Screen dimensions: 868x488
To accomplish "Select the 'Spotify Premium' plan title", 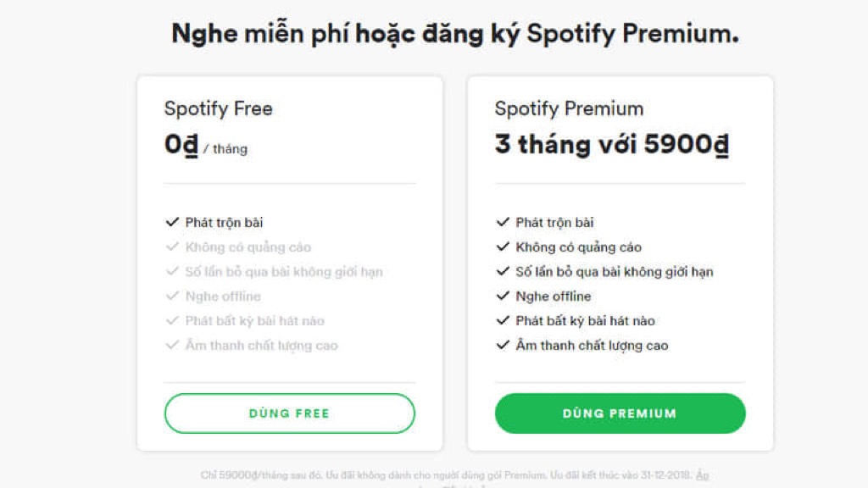I will [569, 108].
